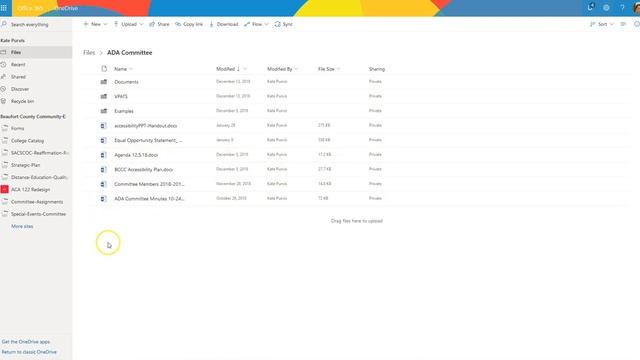Click the Word icon for Agenda 12.5.18
640x360 pixels.
104,155
